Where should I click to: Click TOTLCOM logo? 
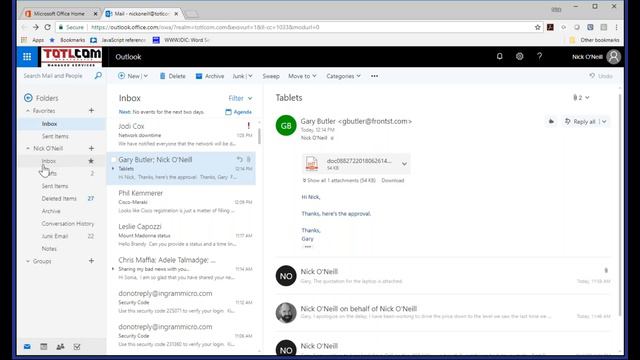coord(71,57)
